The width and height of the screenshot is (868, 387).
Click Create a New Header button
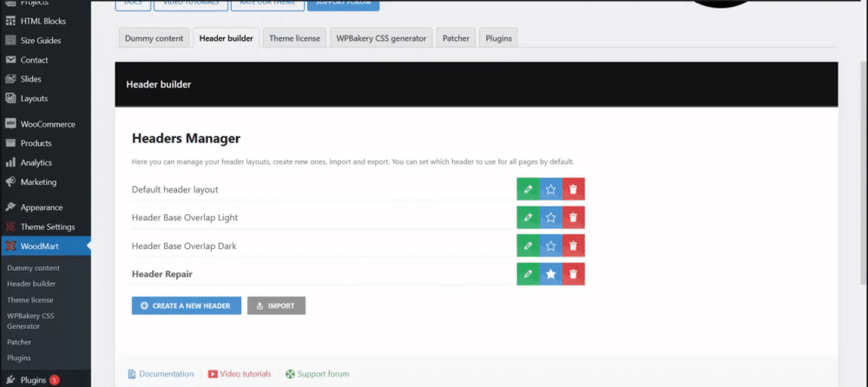pos(187,305)
